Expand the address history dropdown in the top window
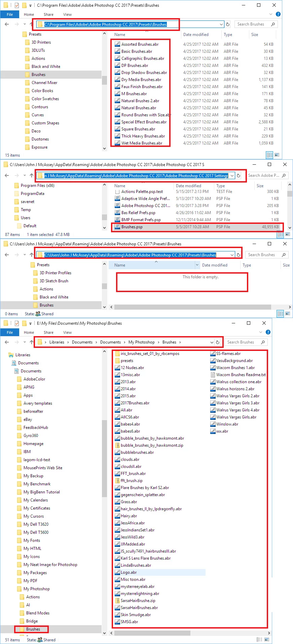293x644 pixels. (221, 24)
